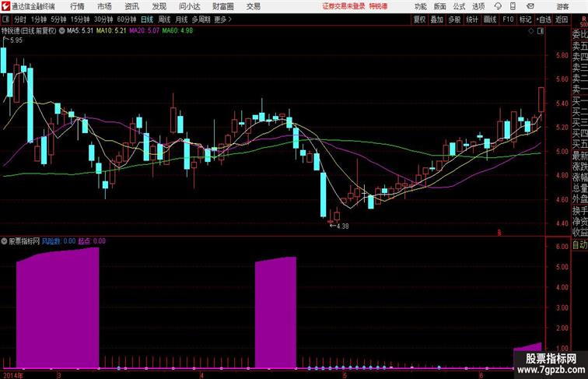Open the 市场 menu

click(x=104, y=6)
